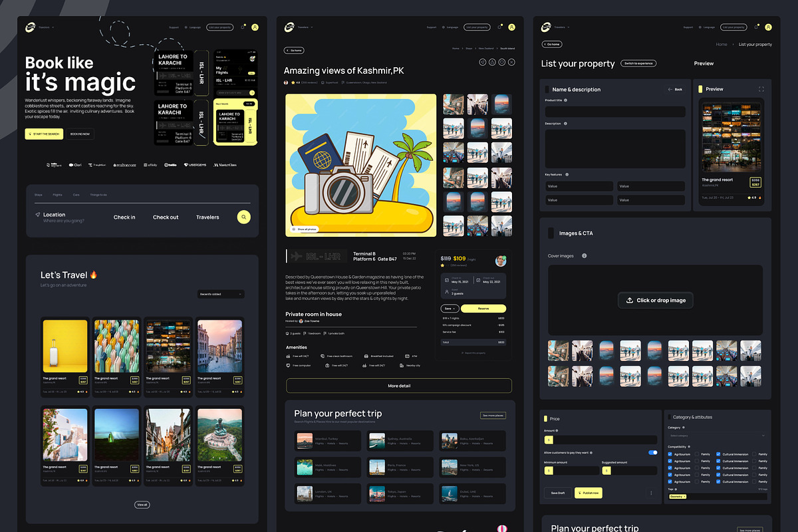
Task: Click the Product title input field
Action: [615, 112]
